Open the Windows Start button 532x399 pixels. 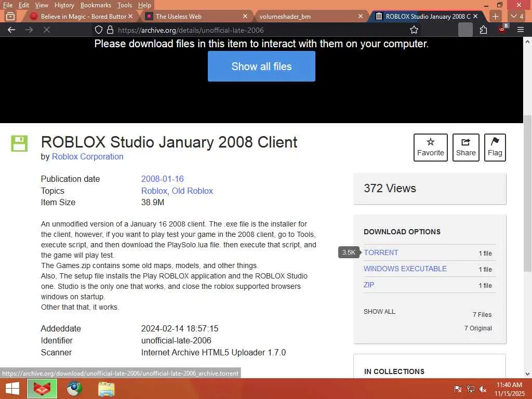coord(12,389)
